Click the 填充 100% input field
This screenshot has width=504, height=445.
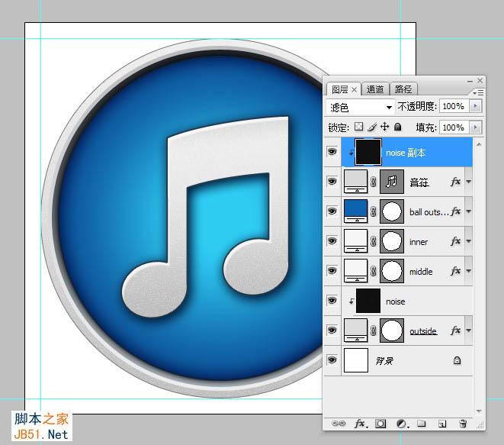[x=454, y=127]
